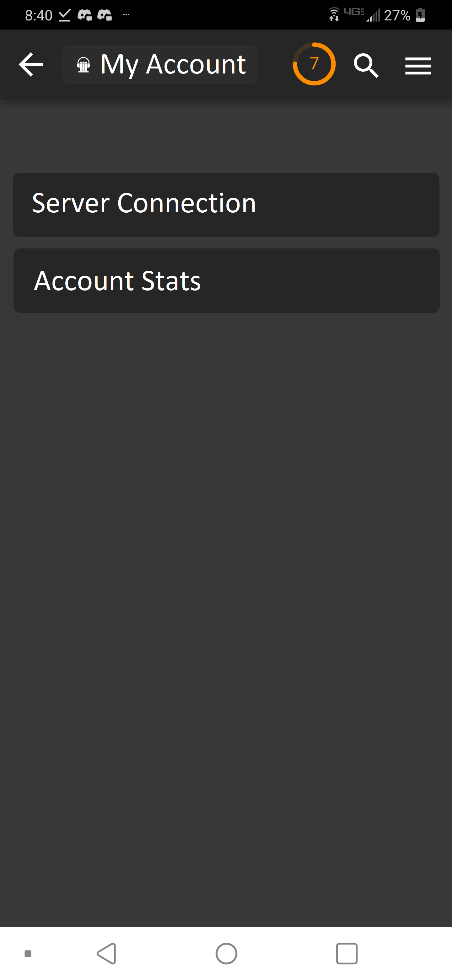Tap the Android back triangle button
The height and width of the screenshot is (980, 452).
[x=107, y=953]
